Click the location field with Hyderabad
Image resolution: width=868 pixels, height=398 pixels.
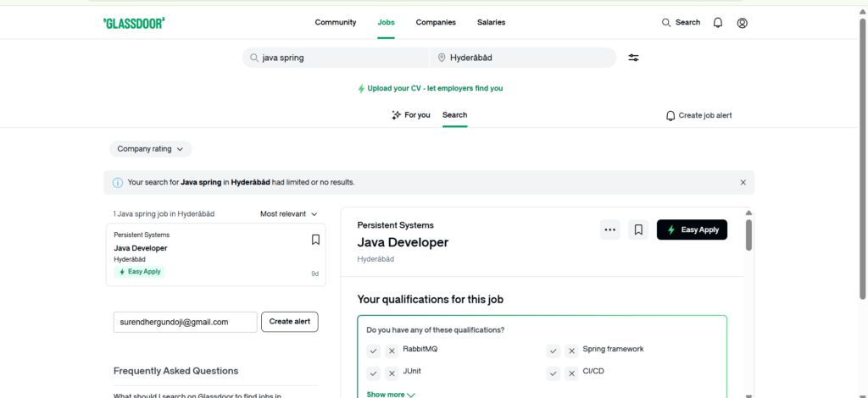tap(523, 58)
